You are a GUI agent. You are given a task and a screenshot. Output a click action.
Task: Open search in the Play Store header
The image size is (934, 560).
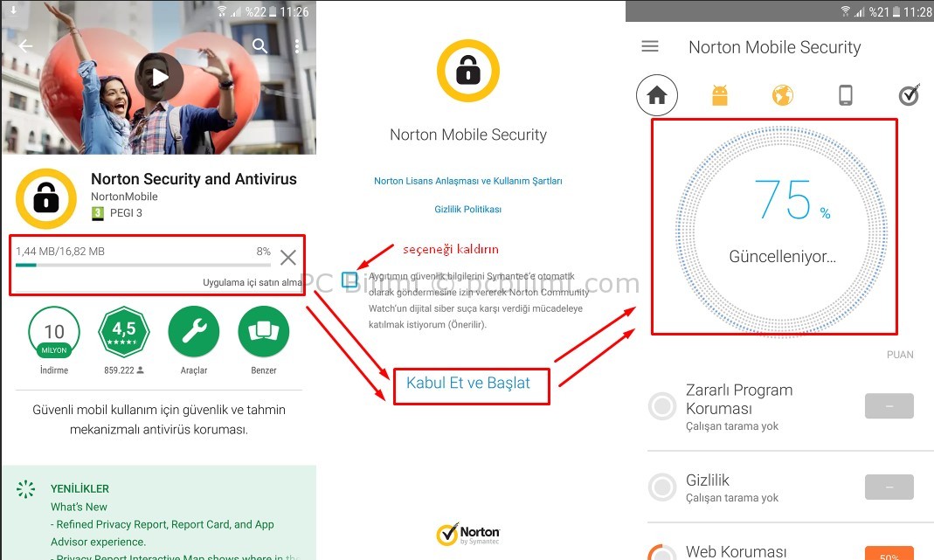click(259, 46)
